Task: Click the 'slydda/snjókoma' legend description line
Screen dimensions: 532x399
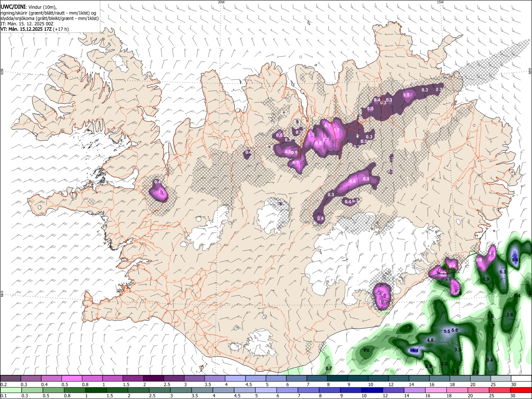Action: click(x=49, y=18)
